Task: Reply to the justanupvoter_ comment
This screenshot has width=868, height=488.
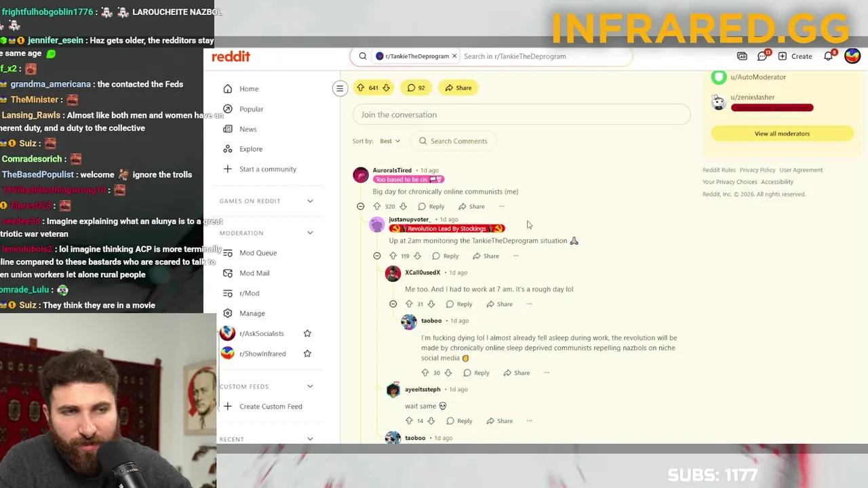Action: (x=445, y=256)
